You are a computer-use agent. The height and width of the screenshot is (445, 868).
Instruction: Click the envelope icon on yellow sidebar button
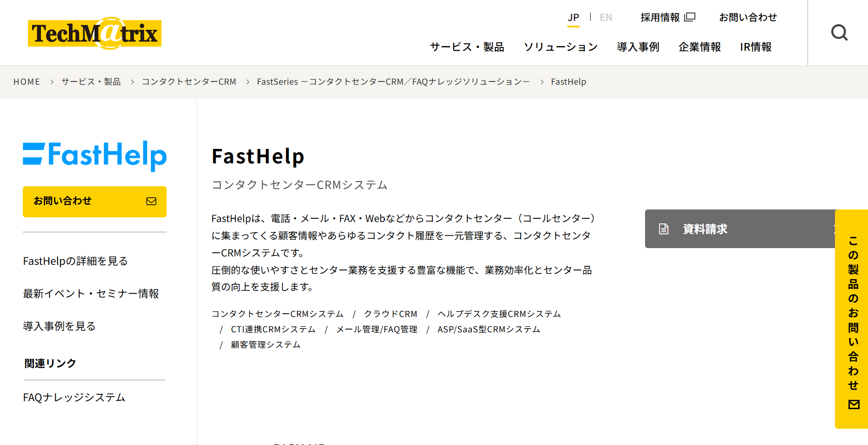151,201
